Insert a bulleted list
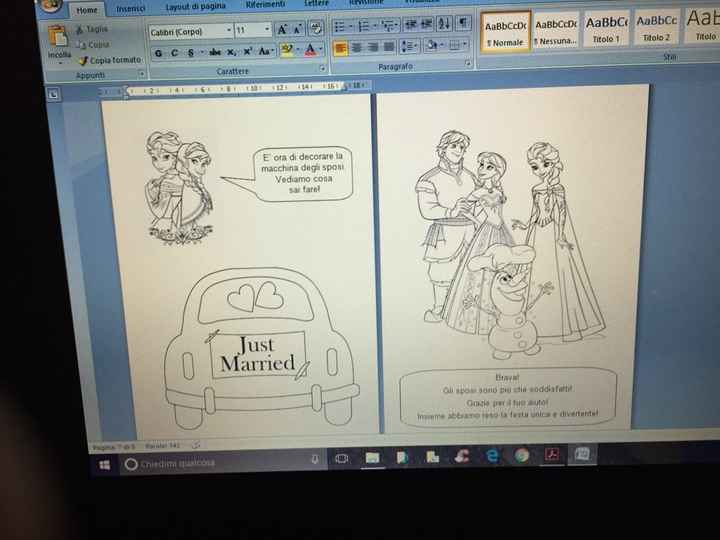720x540 pixels. pyautogui.click(x=341, y=28)
